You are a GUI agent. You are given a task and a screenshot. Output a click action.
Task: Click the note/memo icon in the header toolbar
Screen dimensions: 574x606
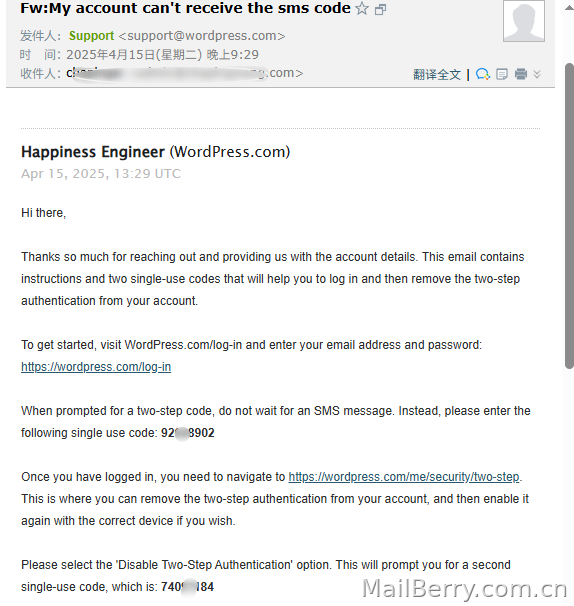pos(502,74)
